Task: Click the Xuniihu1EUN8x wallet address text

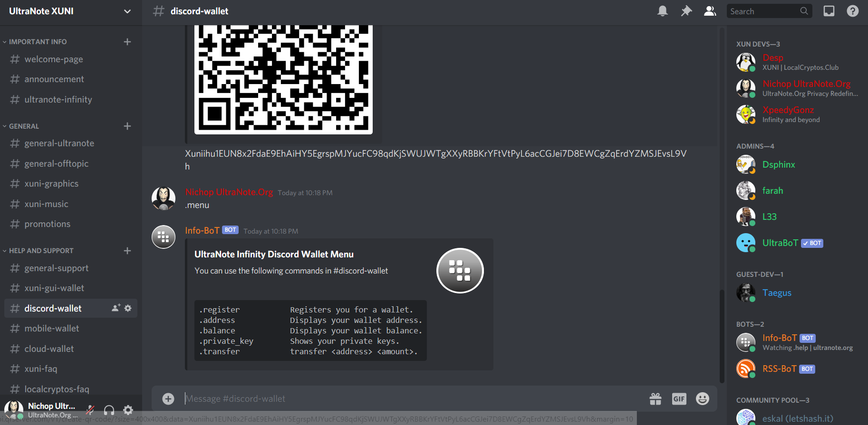Action: pyautogui.click(x=435, y=160)
